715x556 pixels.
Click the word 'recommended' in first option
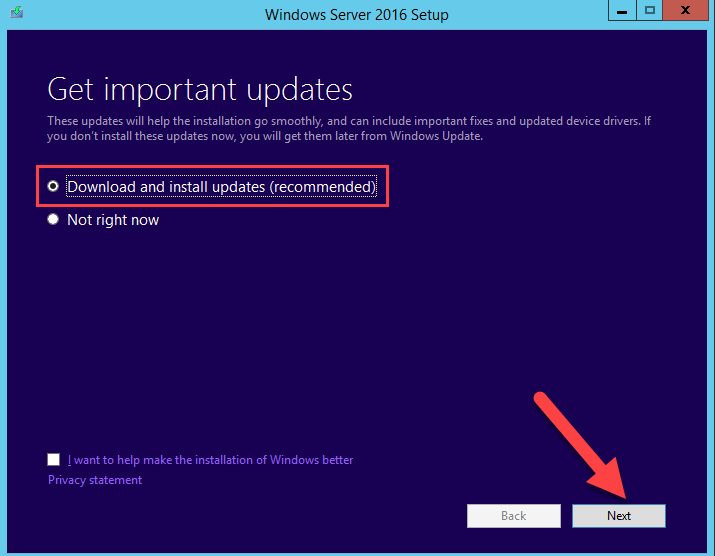pos(323,187)
